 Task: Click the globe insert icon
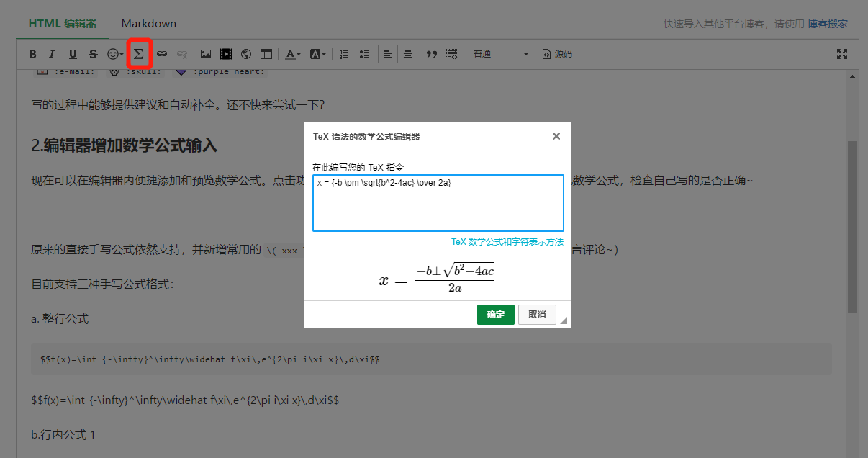pos(245,53)
